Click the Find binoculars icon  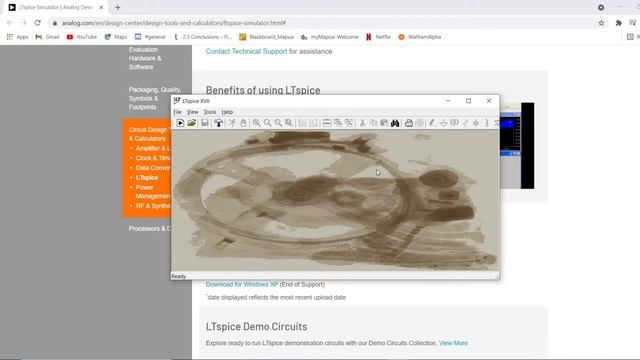click(x=395, y=123)
